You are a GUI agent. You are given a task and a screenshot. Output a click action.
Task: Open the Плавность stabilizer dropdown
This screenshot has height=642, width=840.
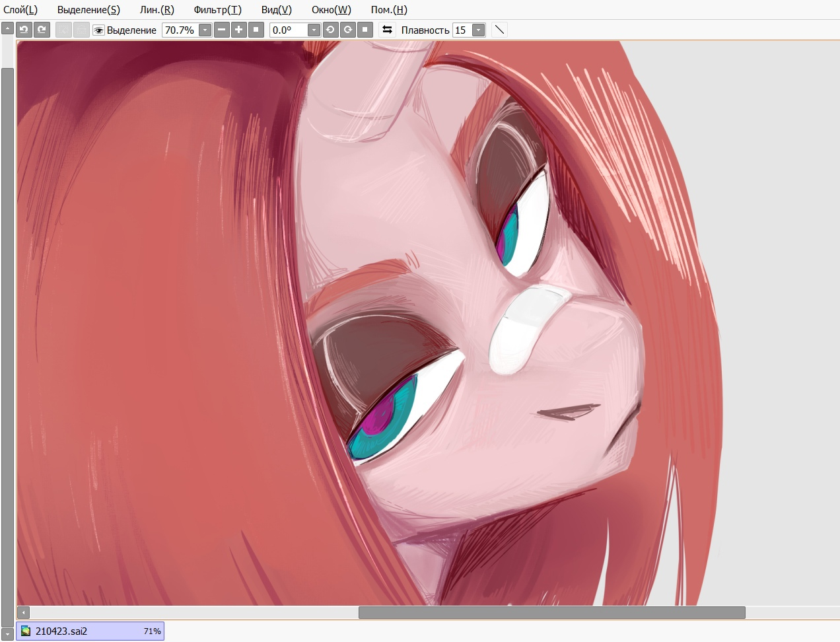click(478, 30)
